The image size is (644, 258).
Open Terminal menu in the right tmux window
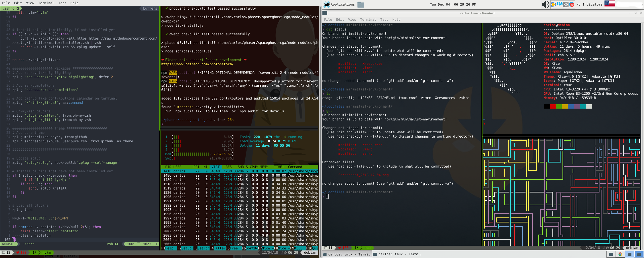(368, 19)
